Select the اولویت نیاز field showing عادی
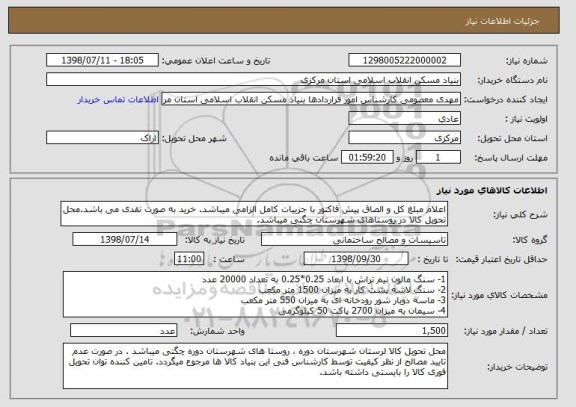Image resolution: width=576 pixels, height=407 pixels. pyautogui.click(x=404, y=119)
